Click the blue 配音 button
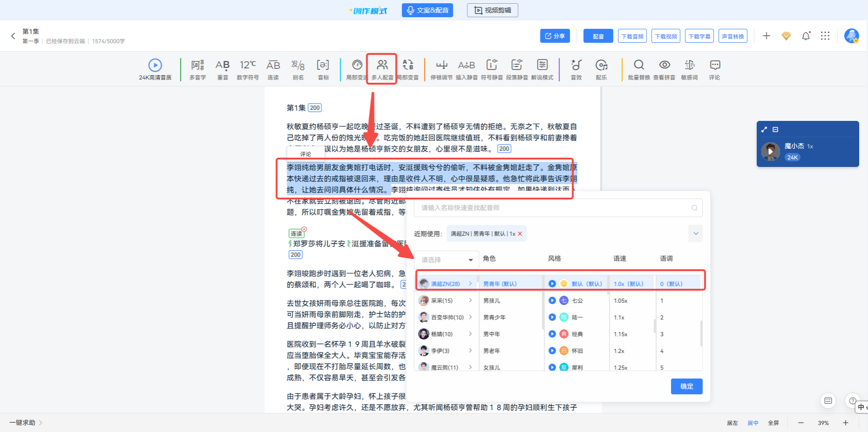868x432 pixels. pos(598,36)
